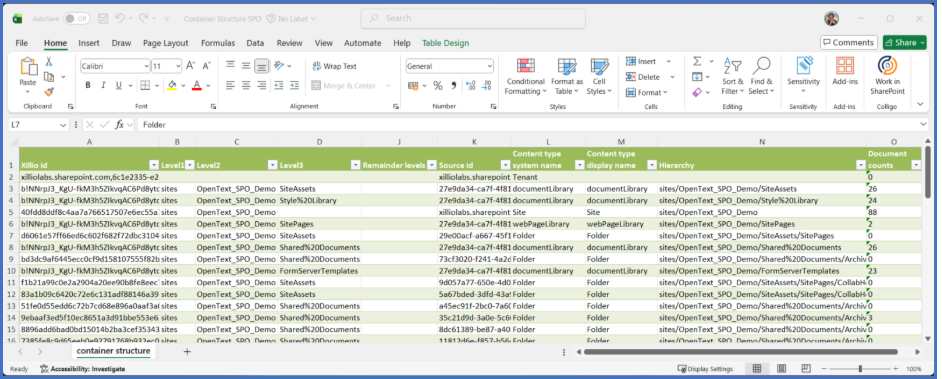Click the Format Painter brush icon

tap(49, 92)
